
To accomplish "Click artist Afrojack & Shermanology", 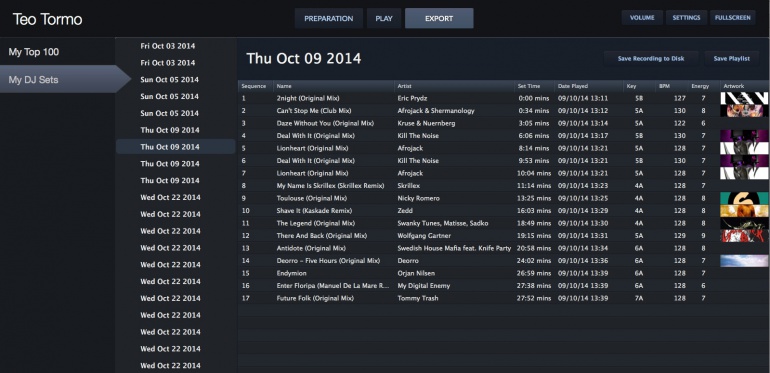I will coord(436,111).
